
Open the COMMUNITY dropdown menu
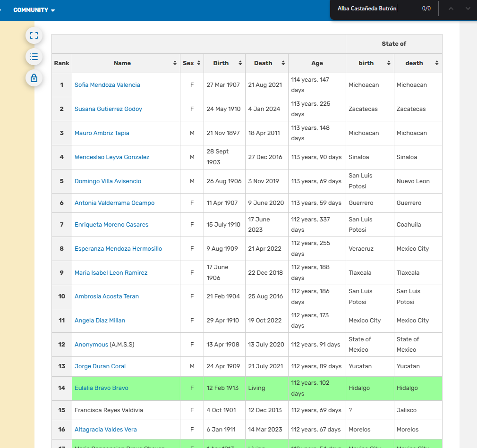pos(34,10)
